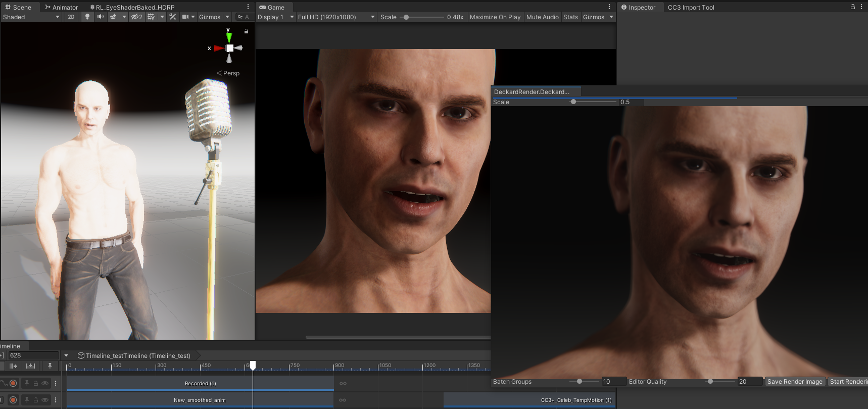Expand scene camera dropdown arrow
Viewport: 868px width, 409px height.
click(192, 17)
